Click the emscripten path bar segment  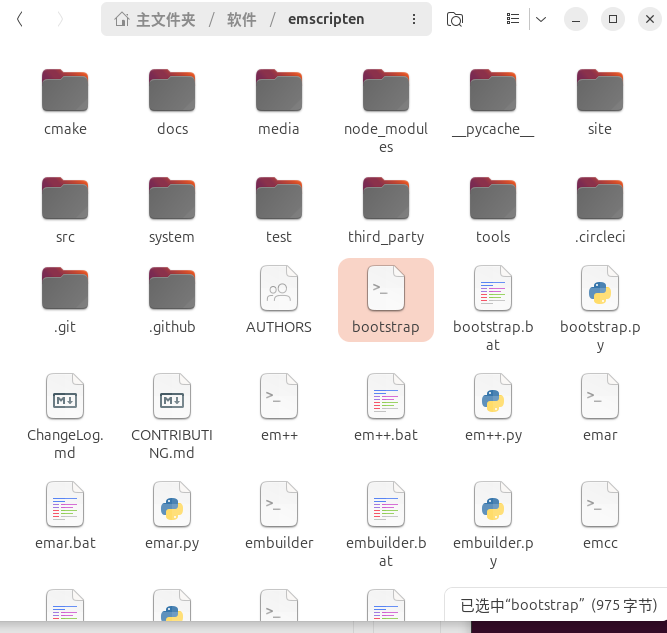point(326,19)
